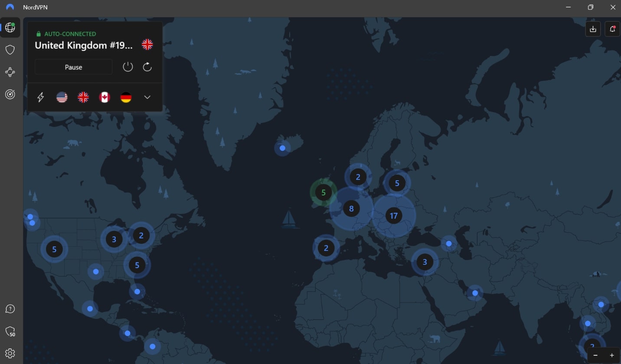621x364 pixels.
Task: Click the AUTO-CONNECTED status label
Action: coord(70,34)
